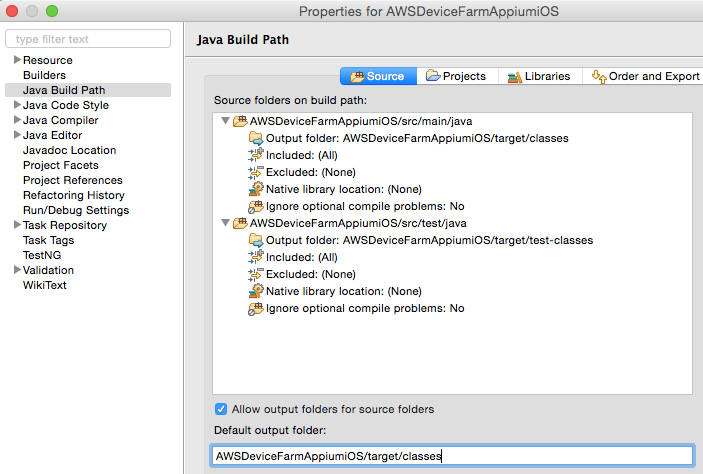Image resolution: width=703 pixels, height=474 pixels.
Task: Select the Validation item
Action: point(48,270)
